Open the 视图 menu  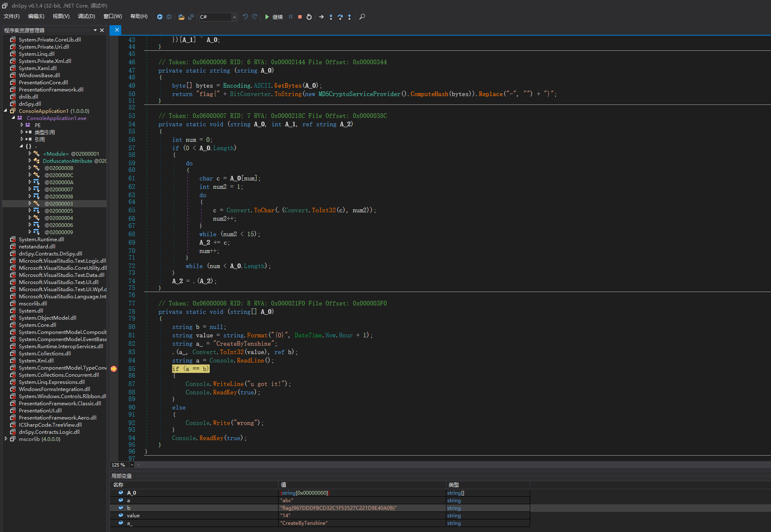[x=61, y=16]
